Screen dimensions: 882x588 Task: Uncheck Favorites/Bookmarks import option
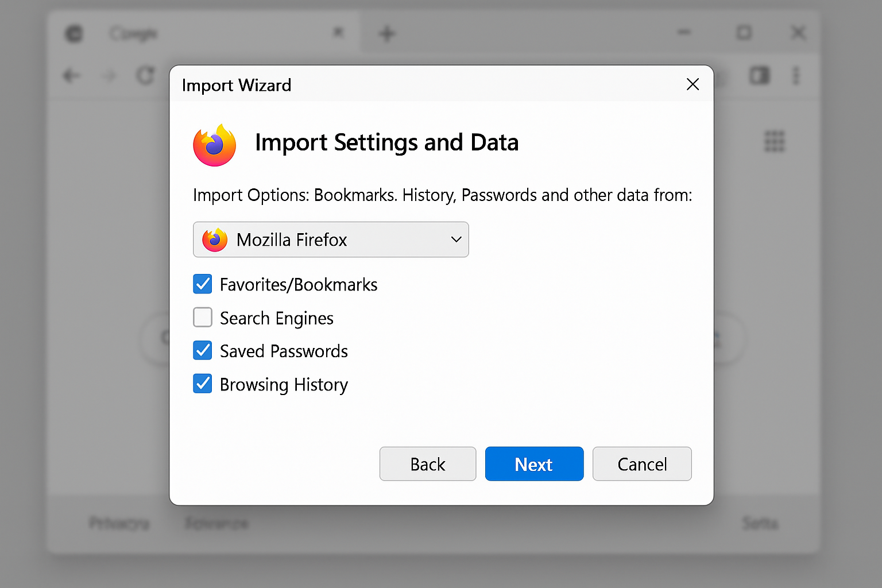pos(202,284)
